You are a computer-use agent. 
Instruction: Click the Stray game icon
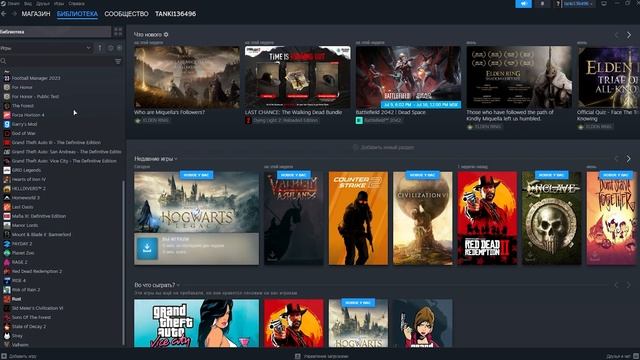(7, 336)
